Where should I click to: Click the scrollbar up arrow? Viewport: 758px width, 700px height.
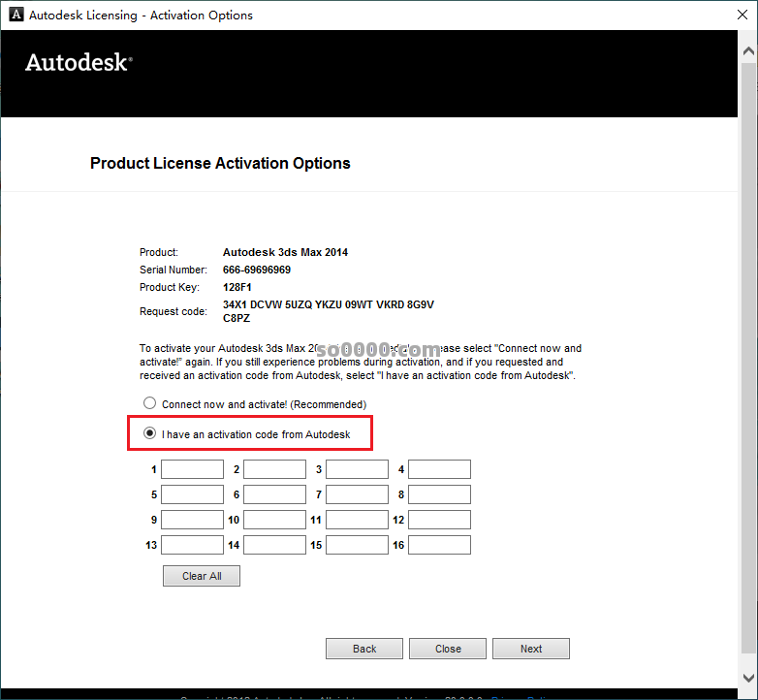[748, 50]
